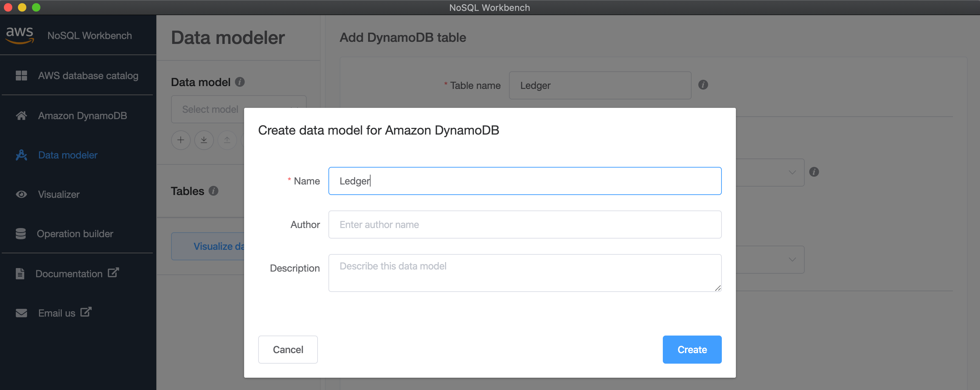Click the Amazon DynamoDB home icon

pyautogui.click(x=21, y=115)
